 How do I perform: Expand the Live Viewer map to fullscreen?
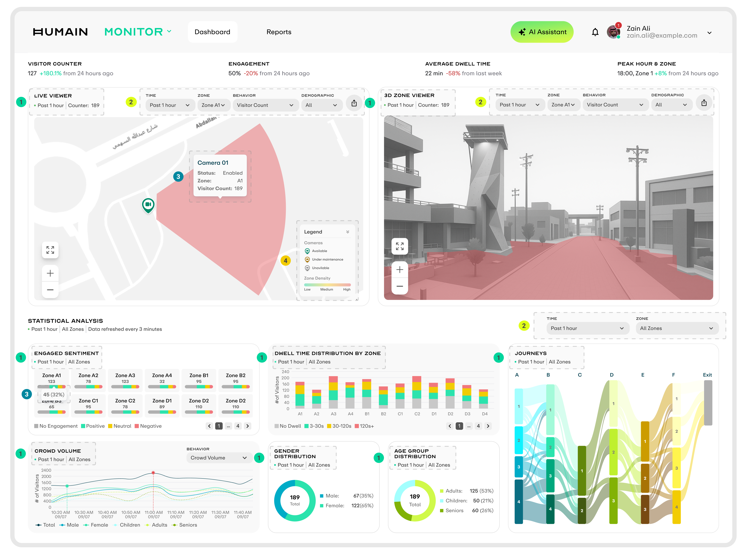point(50,250)
